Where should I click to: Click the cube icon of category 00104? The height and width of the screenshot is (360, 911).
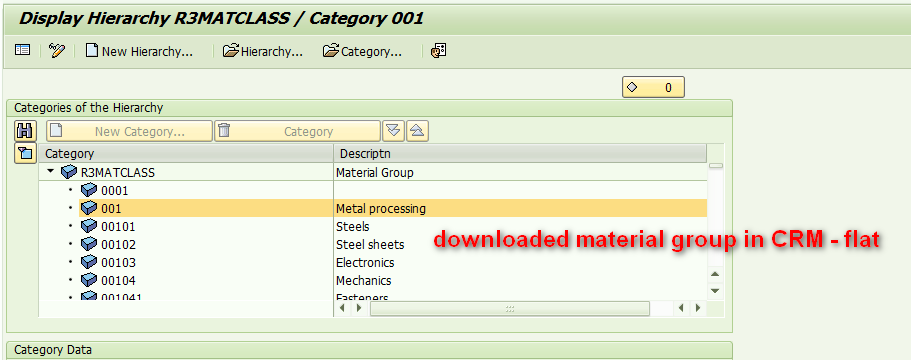(89, 280)
